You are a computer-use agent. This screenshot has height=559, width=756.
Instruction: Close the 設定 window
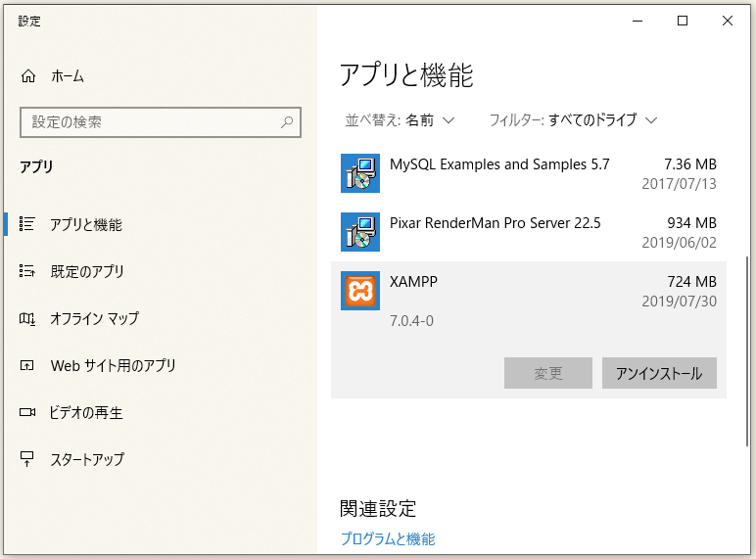(x=727, y=21)
